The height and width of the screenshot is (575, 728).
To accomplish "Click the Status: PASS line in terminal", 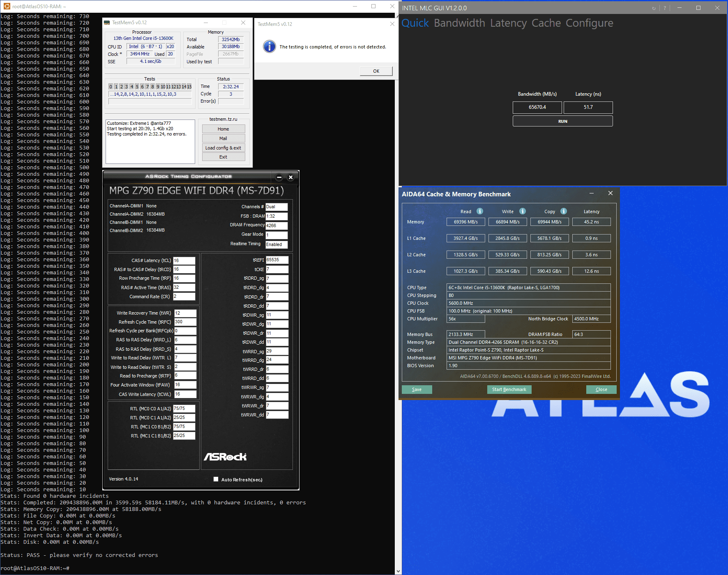I will tap(79, 555).
